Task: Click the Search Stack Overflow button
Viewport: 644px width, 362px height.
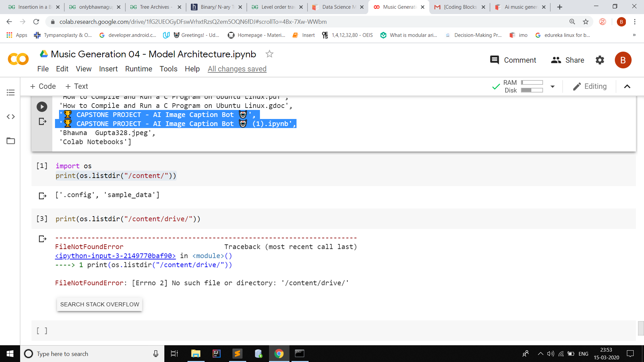Action: [x=100, y=304]
